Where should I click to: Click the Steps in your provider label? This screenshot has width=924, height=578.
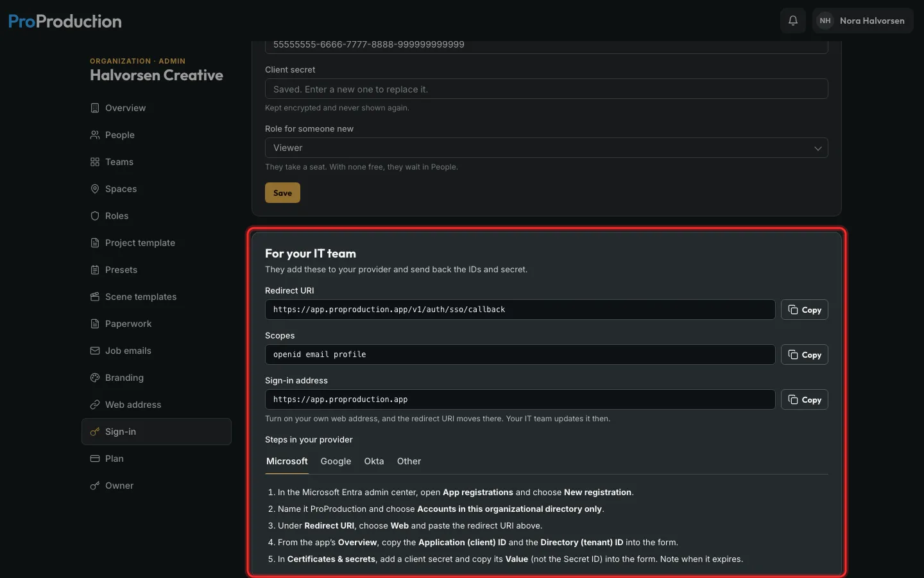coord(309,439)
